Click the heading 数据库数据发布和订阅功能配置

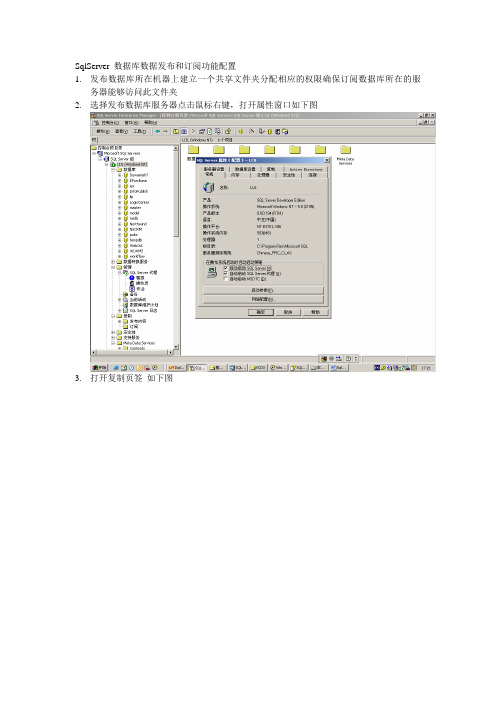pos(175,66)
